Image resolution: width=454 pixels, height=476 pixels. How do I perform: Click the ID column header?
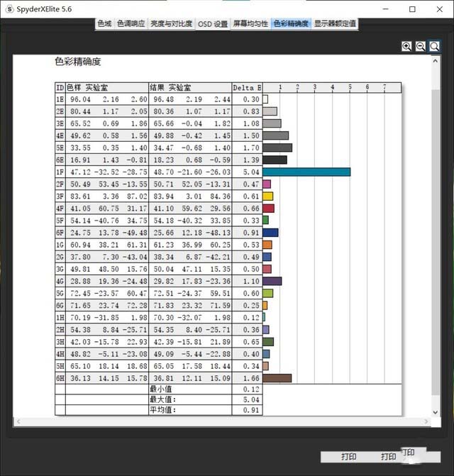tap(60, 88)
